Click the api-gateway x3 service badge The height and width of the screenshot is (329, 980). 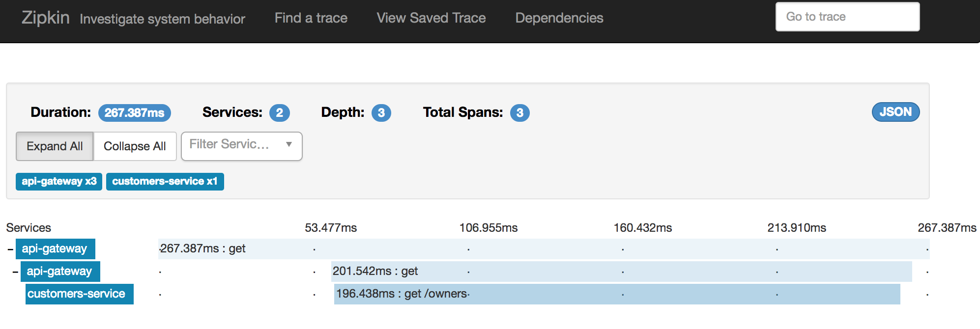coord(59,181)
